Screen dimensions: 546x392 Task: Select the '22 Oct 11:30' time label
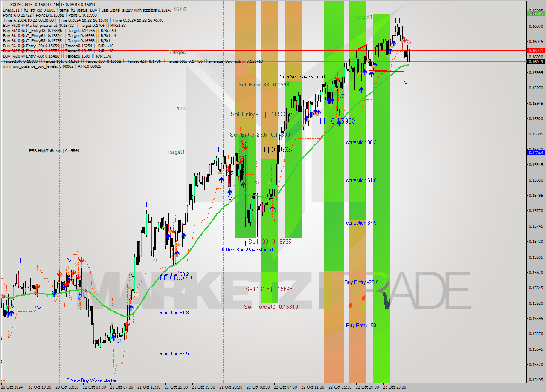[313, 387]
